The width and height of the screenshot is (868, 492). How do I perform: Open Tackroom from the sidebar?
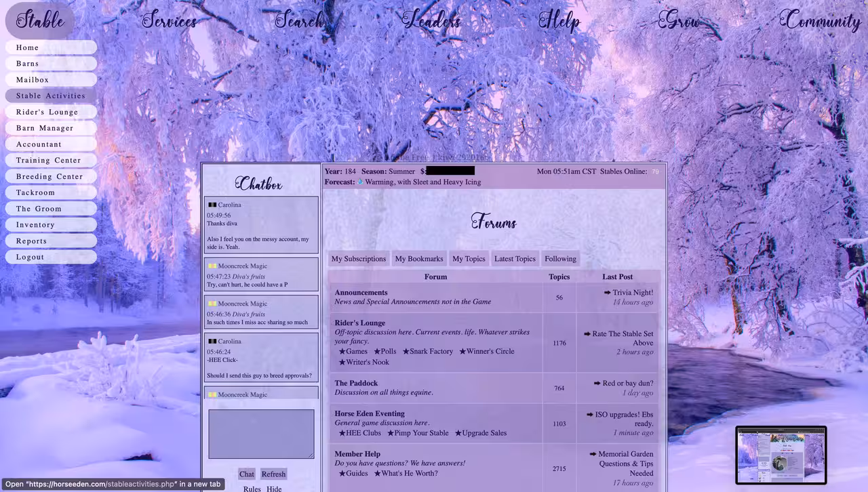[52, 192]
